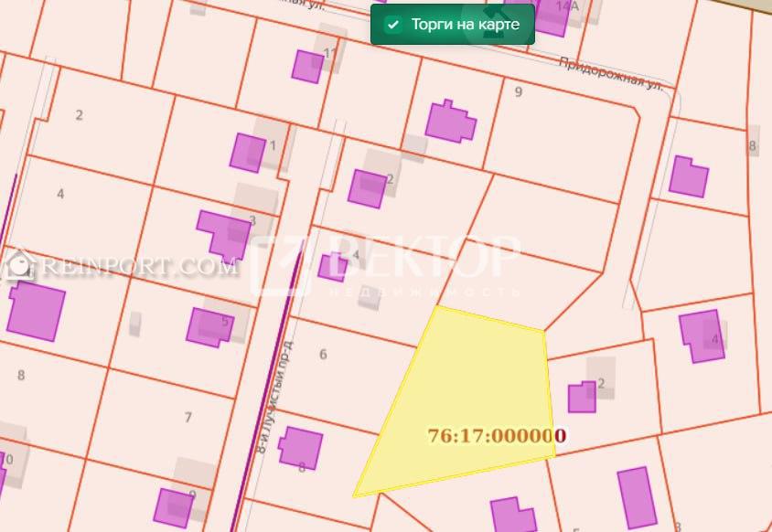Viewport: 772px width, 532px height.
Task: Click the purple building beside house number 5
Action: point(209,327)
